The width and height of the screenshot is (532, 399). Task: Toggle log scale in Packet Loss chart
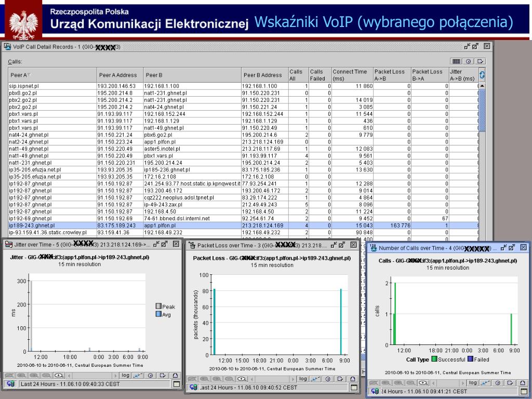pos(303,379)
